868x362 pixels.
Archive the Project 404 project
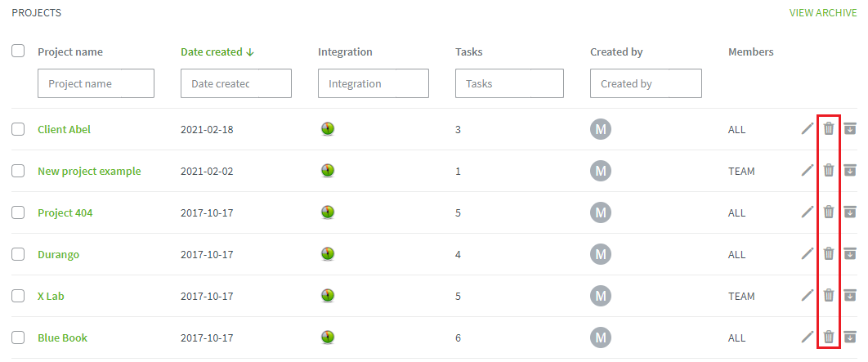click(x=850, y=212)
